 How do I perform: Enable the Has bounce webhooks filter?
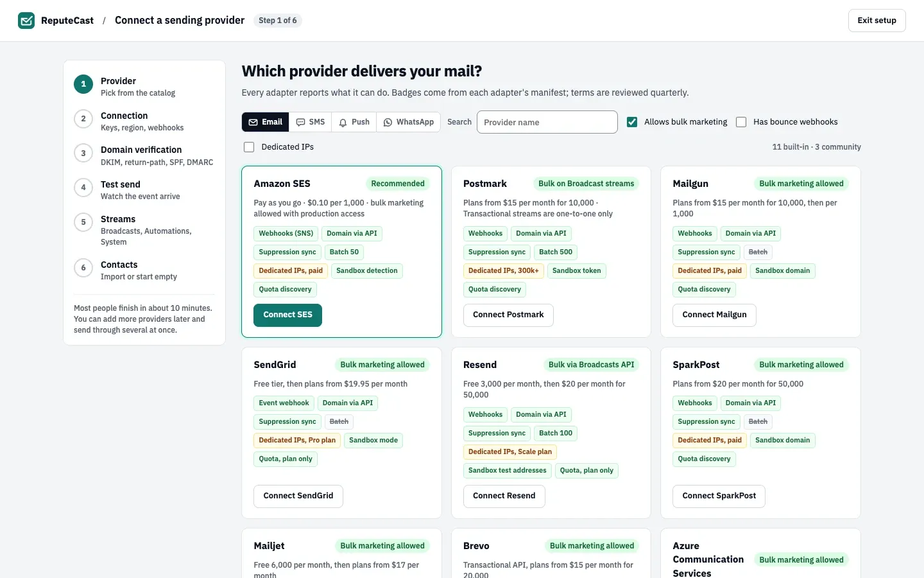(741, 122)
